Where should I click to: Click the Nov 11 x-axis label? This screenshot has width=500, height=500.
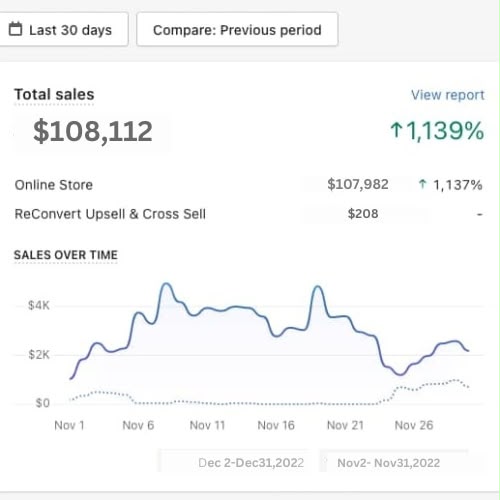(x=207, y=425)
